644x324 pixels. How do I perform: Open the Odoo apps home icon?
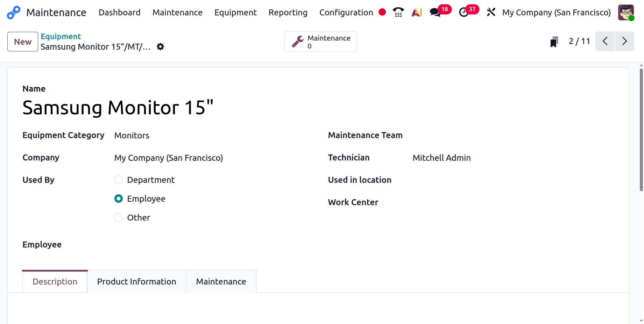14,13
